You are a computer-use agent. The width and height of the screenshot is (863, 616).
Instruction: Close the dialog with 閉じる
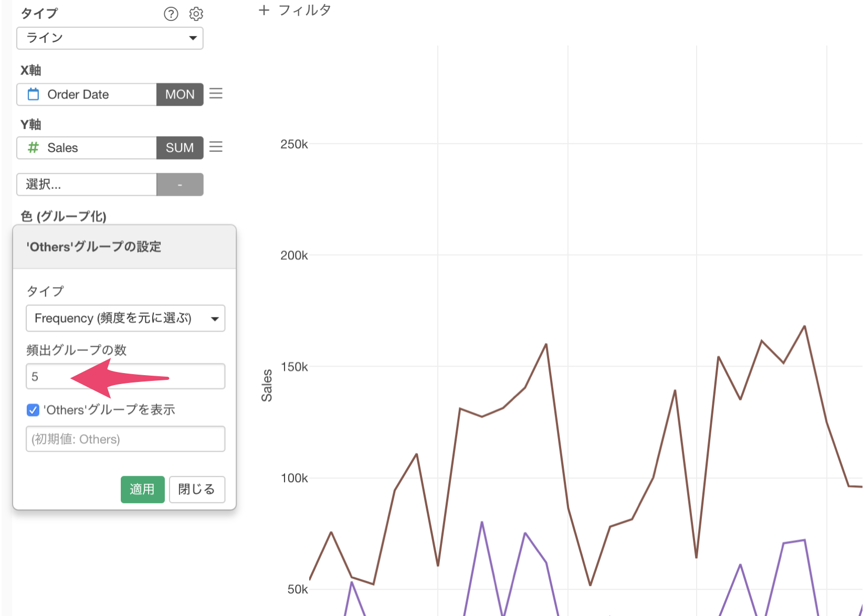(x=197, y=490)
